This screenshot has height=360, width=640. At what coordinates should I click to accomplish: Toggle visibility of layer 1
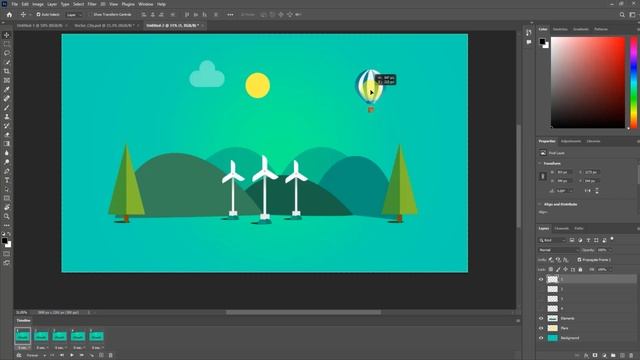coord(541,279)
